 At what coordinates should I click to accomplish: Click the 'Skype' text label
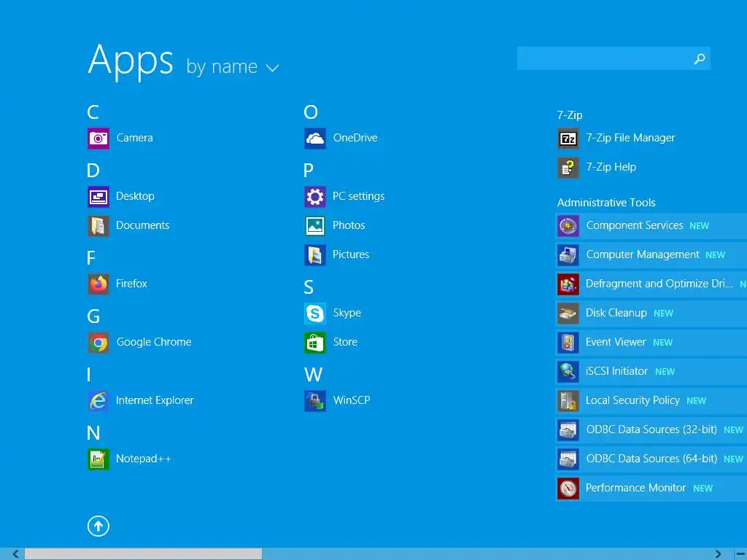(347, 314)
